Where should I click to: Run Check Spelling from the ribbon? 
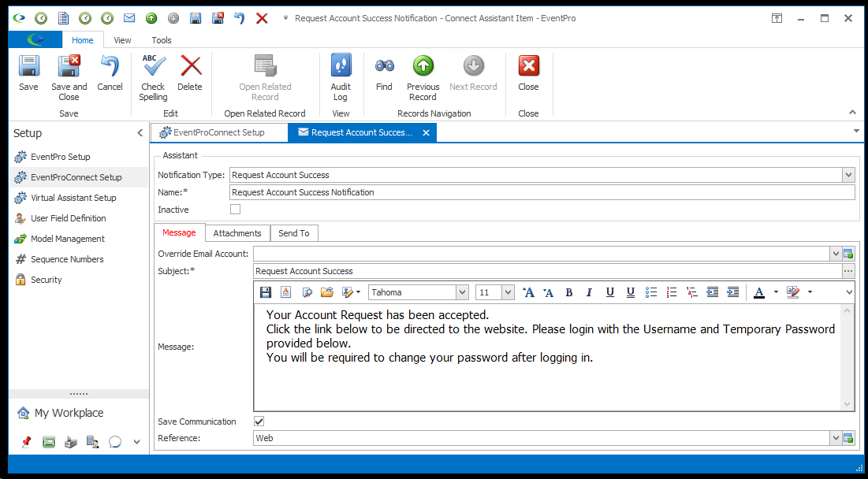click(154, 78)
